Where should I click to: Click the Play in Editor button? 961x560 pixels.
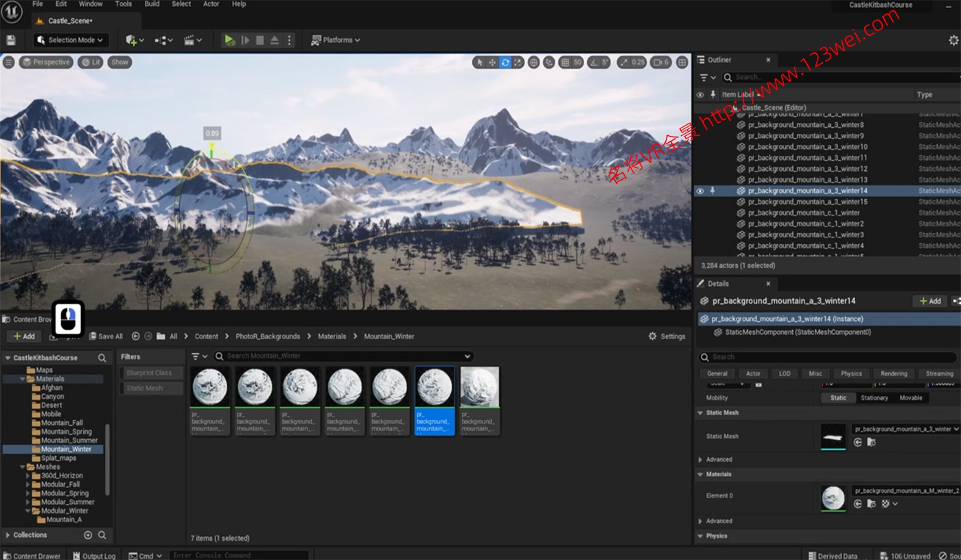[x=229, y=40]
